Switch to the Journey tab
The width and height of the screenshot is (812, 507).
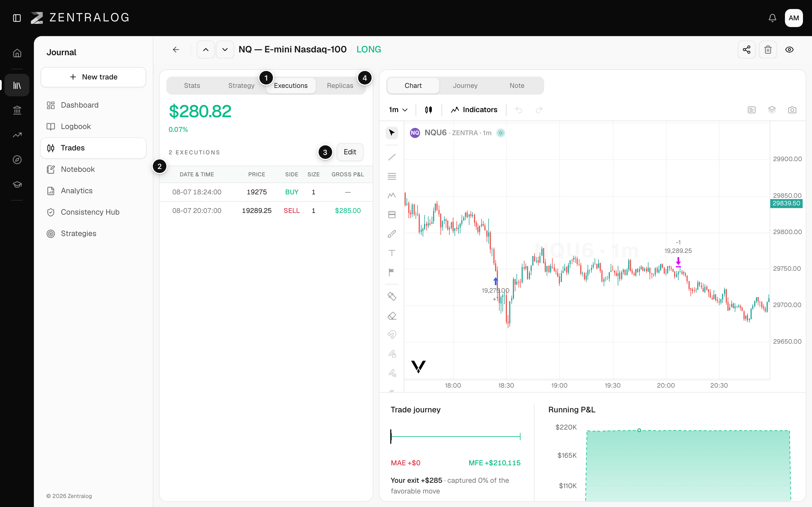(465, 86)
